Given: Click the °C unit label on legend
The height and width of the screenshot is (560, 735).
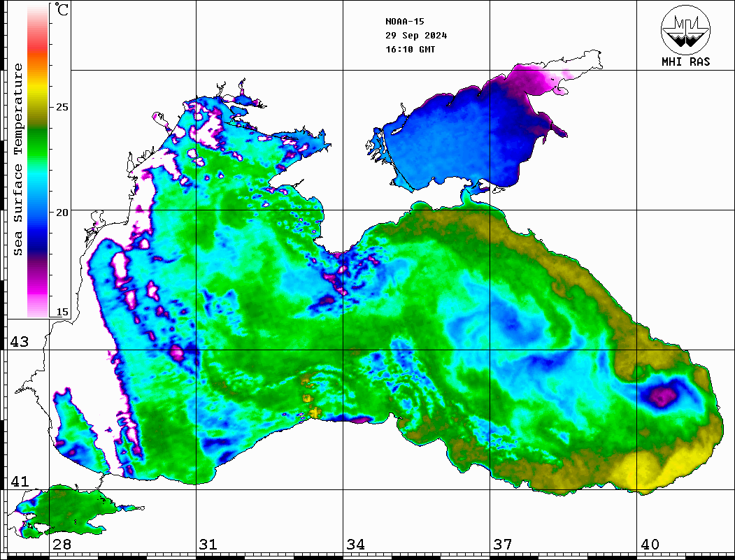Looking at the screenshot, I should click(62, 9).
